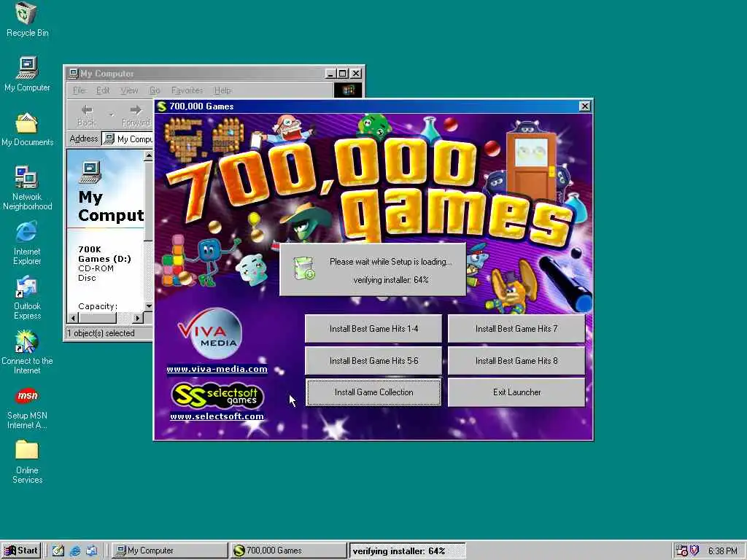Click the Forward button in My Computer
This screenshot has width=747, height=560.
pos(136,115)
